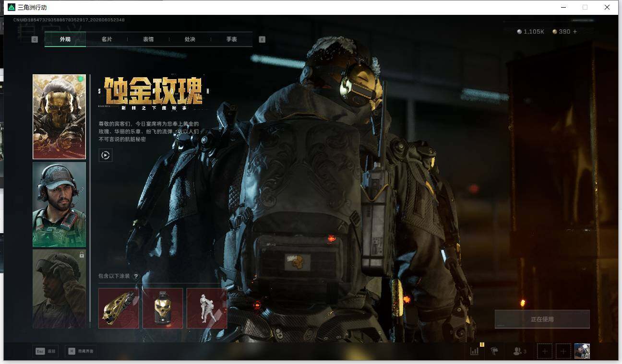622x364 pixels.
Task: Click the previous-tab key icon left of 外观
Action: (35, 39)
